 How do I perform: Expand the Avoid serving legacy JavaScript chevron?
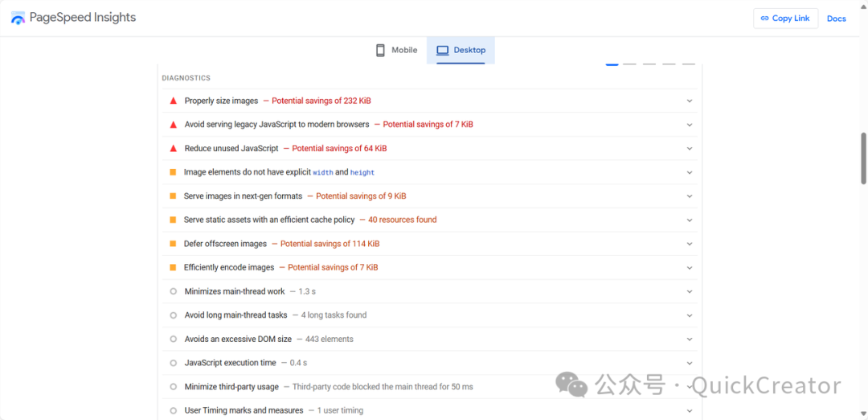[x=690, y=125]
